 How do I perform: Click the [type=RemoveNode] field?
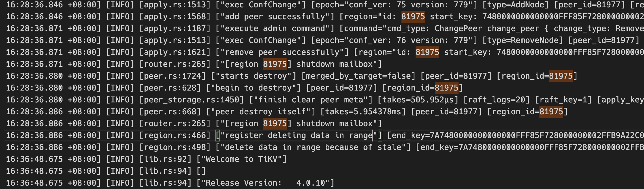point(523,40)
